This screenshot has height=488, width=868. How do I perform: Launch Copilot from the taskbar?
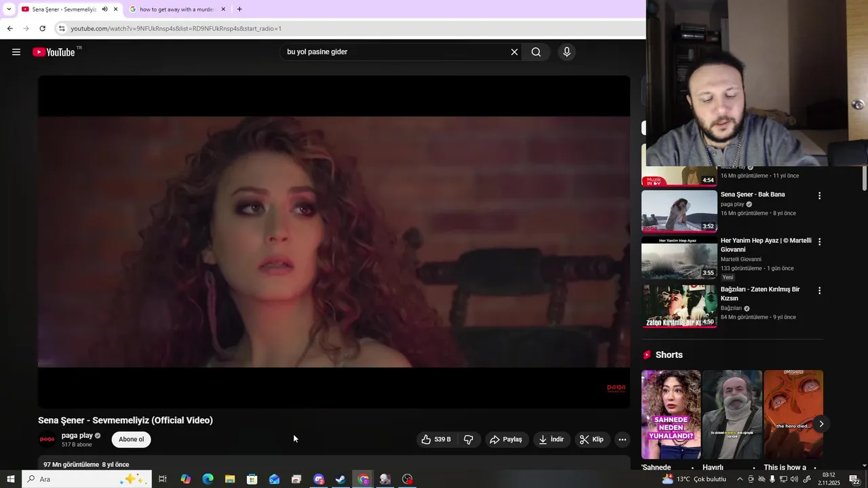click(185, 479)
